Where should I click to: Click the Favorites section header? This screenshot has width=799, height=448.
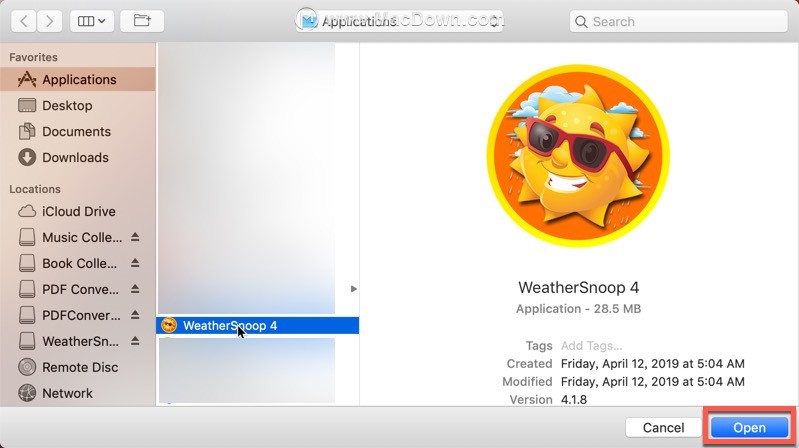(x=33, y=57)
